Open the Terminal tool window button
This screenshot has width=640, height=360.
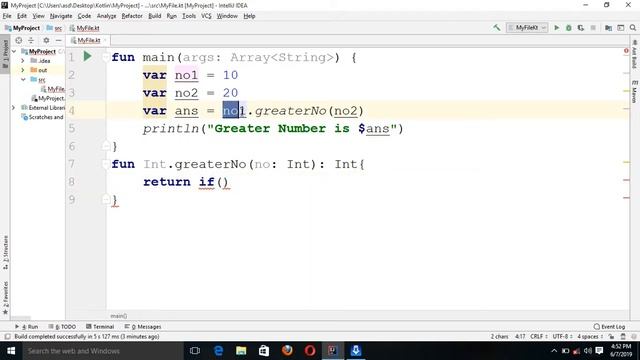pos(100,327)
